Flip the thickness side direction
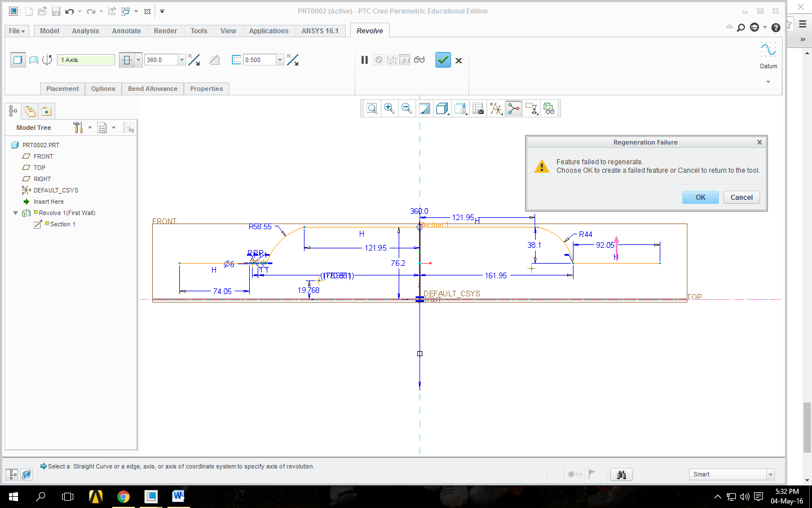 click(293, 60)
